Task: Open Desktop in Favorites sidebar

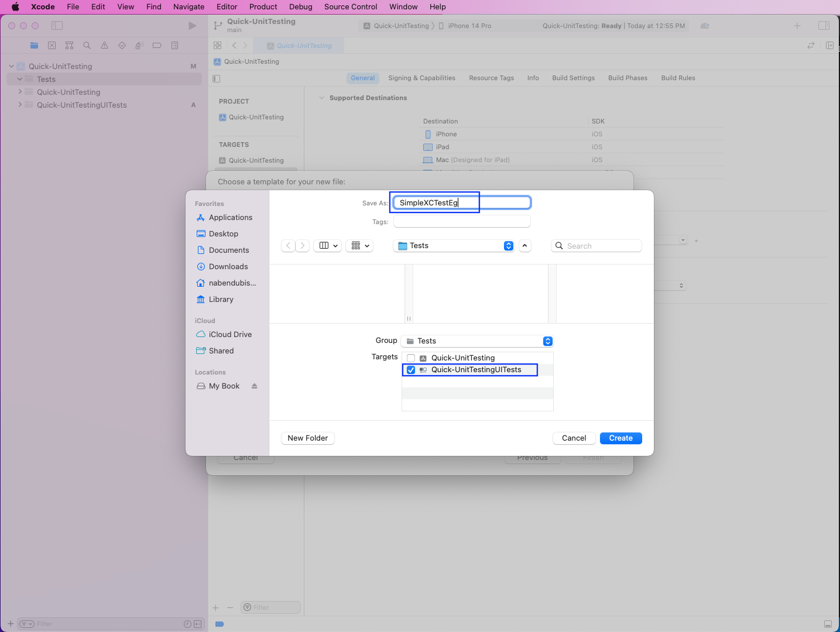Action: [218, 233]
